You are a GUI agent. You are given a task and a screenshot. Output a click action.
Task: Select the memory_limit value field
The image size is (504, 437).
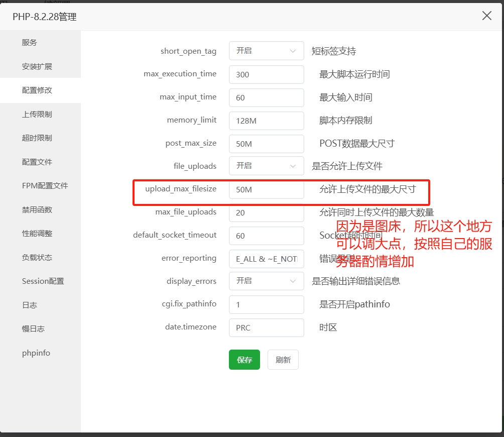(x=266, y=121)
